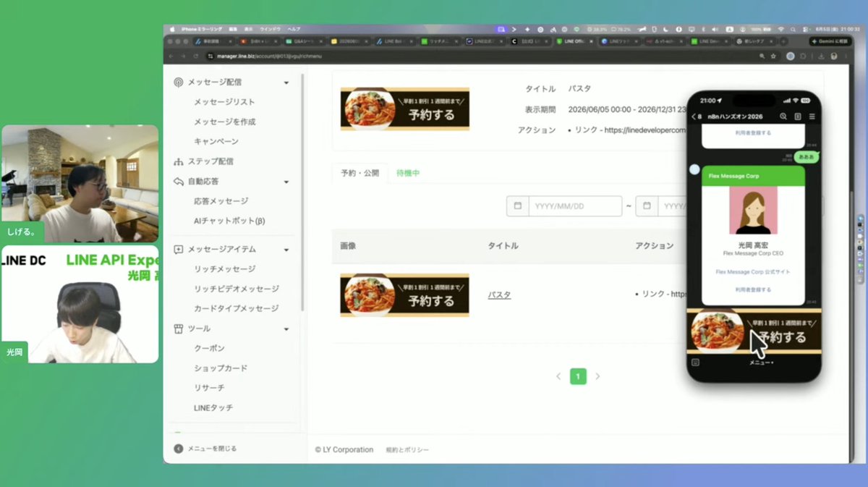
Task: Click the pasta preview image at top
Action: [404, 109]
